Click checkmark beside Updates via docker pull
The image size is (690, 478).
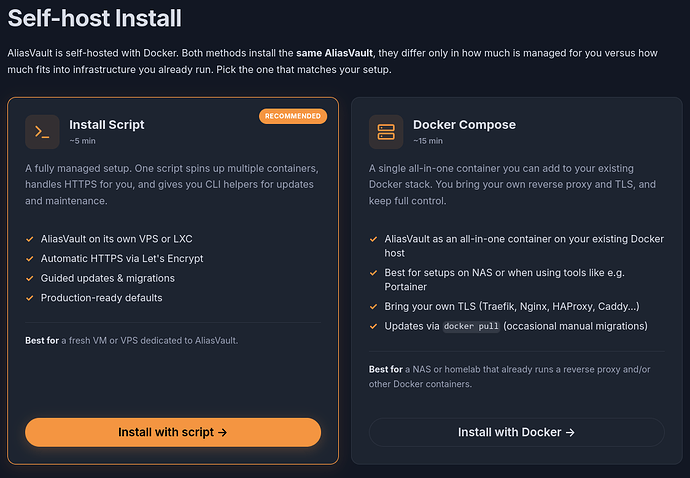click(x=374, y=326)
